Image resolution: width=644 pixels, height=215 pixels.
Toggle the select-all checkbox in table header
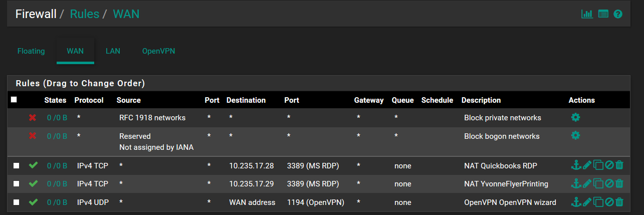(14, 100)
